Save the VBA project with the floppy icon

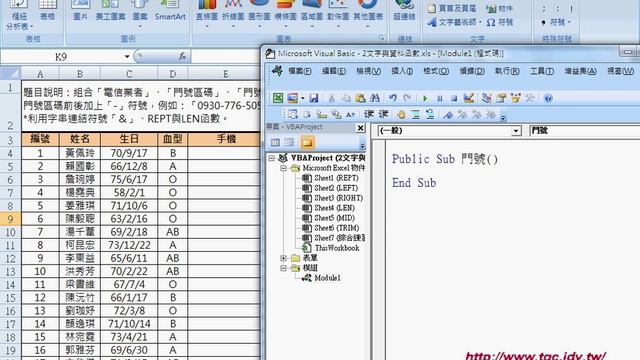pos(313,98)
